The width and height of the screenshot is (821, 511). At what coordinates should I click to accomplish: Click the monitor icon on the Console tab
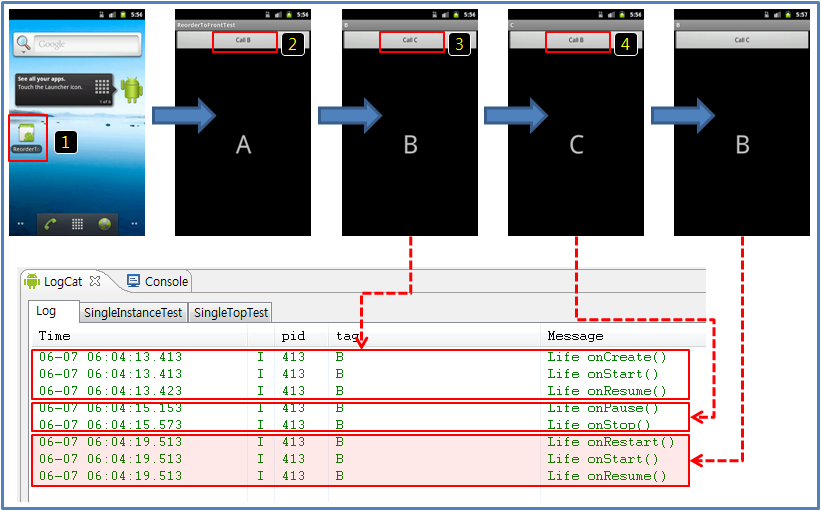point(134,281)
